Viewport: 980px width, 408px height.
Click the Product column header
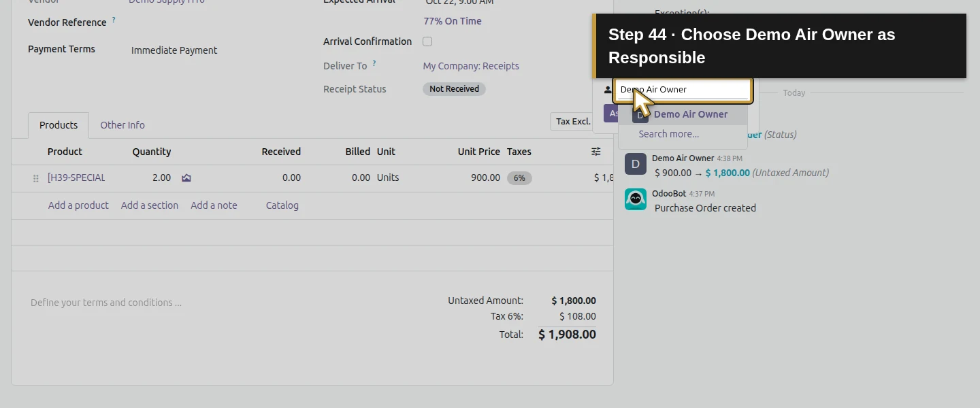click(x=65, y=152)
